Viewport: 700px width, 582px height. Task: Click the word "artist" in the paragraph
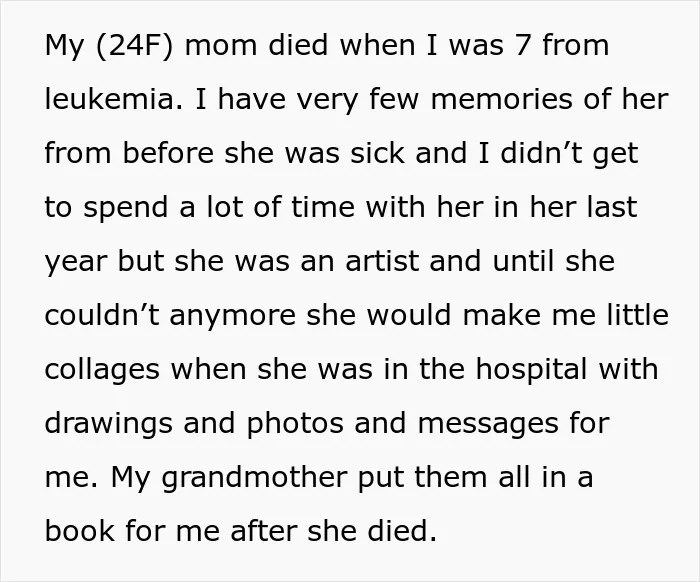tap(382, 260)
